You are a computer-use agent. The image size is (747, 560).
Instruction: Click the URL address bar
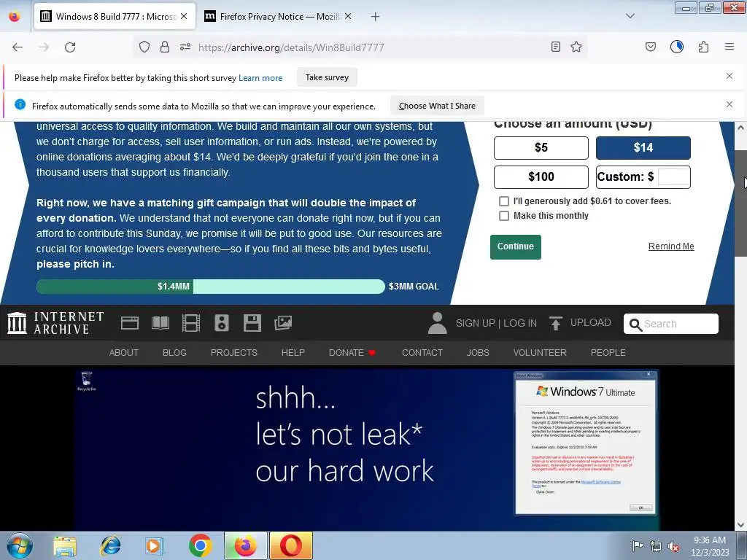pos(360,47)
